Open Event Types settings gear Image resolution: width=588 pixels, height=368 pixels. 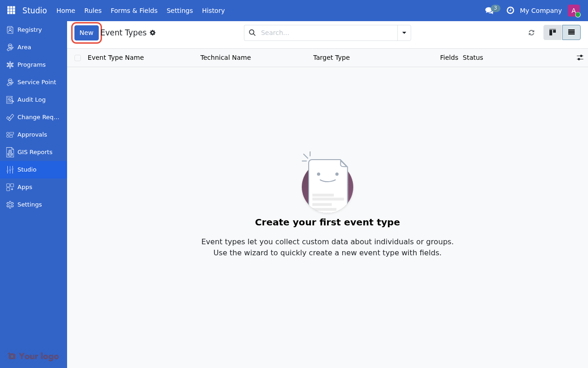(153, 33)
